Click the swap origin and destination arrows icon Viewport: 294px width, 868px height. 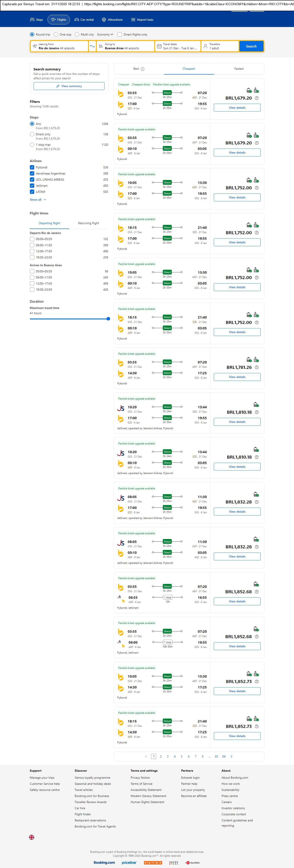(x=92, y=46)
